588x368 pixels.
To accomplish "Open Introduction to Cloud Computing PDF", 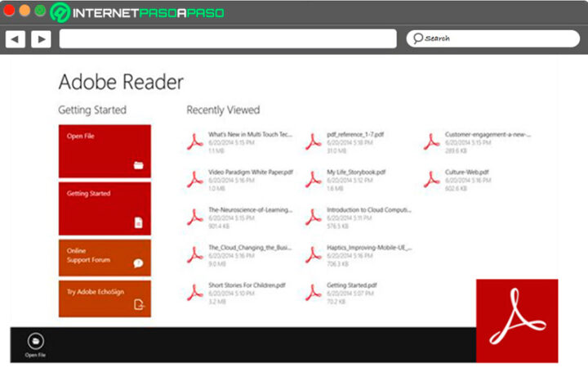I will pyautogui.click(x=368, y=210).
